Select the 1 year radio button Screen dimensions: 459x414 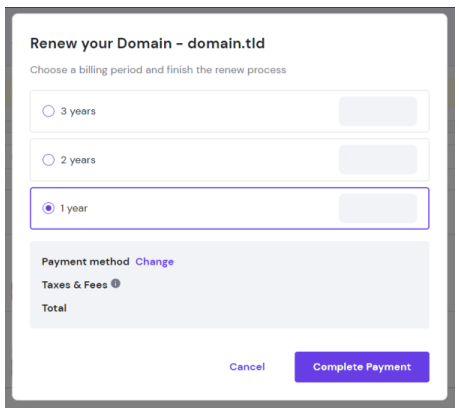click(x=48, y=208)
